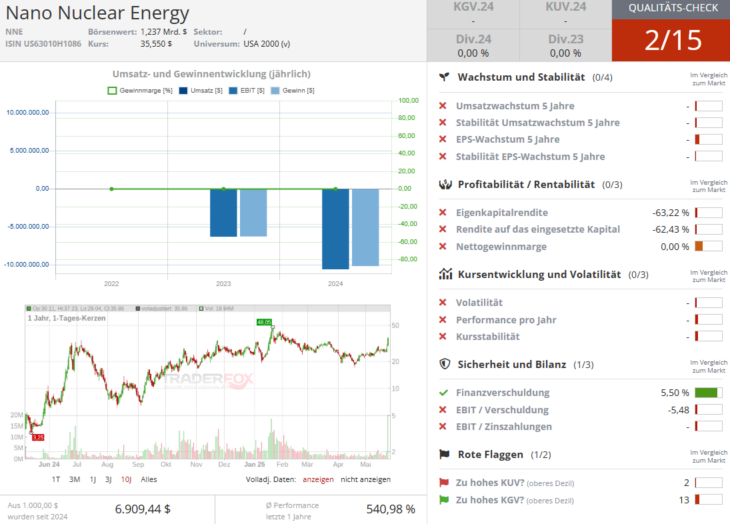Select the 1J chart time range
This screenshot has width=730, height=524.
click(x=93, y=479)
